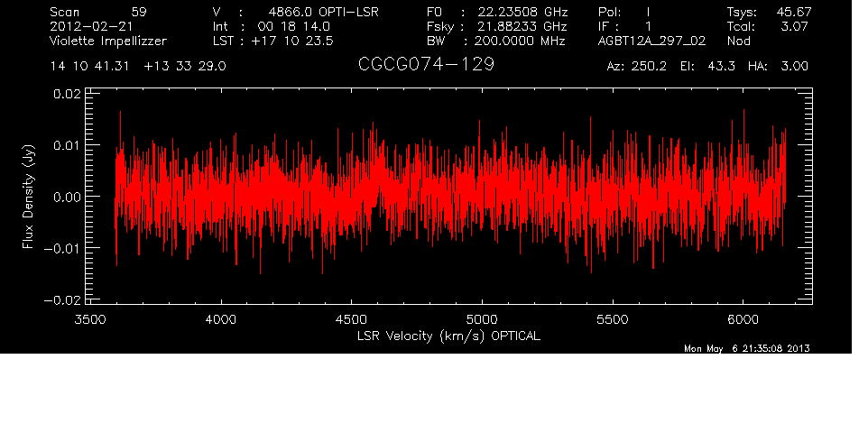This screenshot has height=442, width=868.
Task: Click integration time 00 18 14.0
Action: (293, 26)
